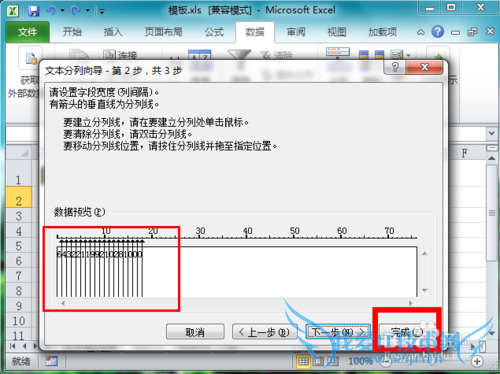The width and height of the screenshot is (500, 374).
Task: Click the zoom in plus icon
Action: 477,361
